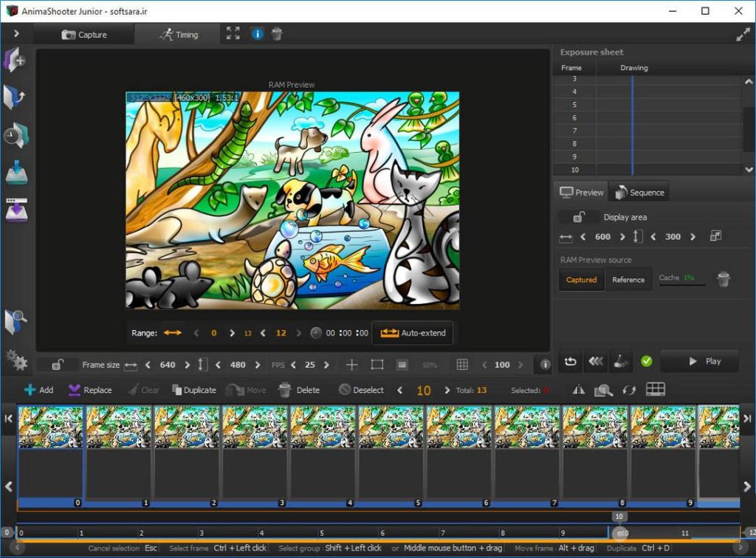Switch to the Capture tab
The height and width of the screenshot is (558, 756).
click(x=83, y=34)
